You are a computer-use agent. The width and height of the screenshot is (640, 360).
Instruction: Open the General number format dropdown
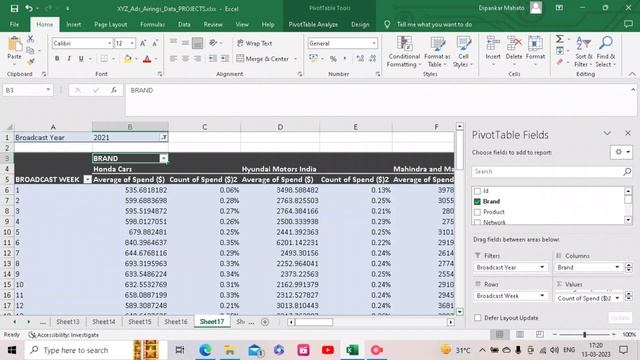click(x=373, y=43)
